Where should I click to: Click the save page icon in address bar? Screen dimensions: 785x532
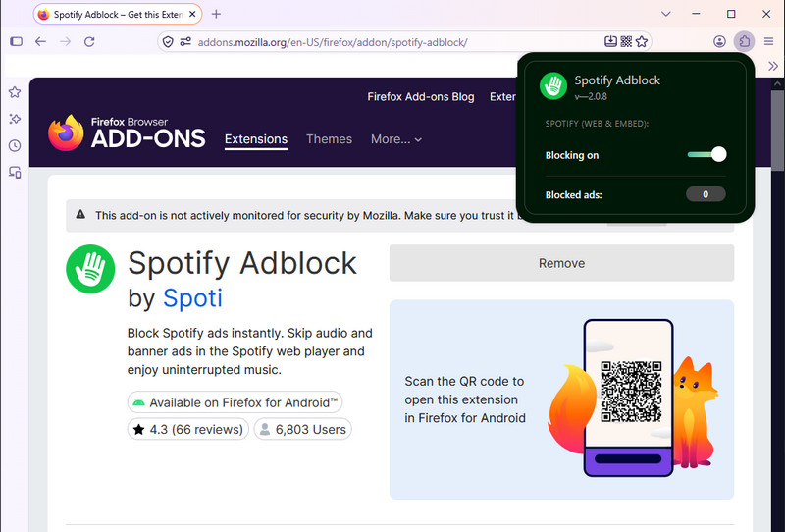click(x=610, y=41)
